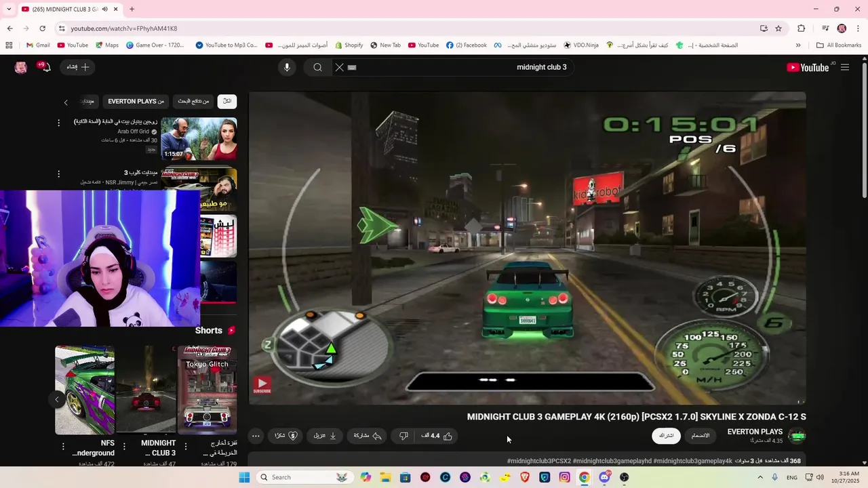
Task: Open the YouTube guide hamburger menu
Action: pyautogui.click(x=845, y=67)
